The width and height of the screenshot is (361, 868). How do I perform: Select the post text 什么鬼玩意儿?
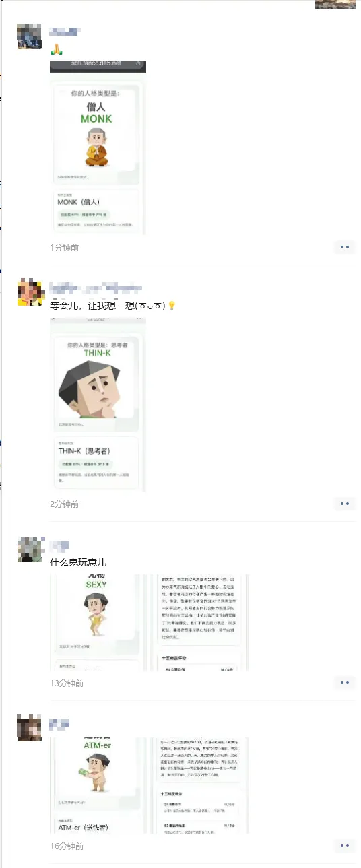[78, 562]
